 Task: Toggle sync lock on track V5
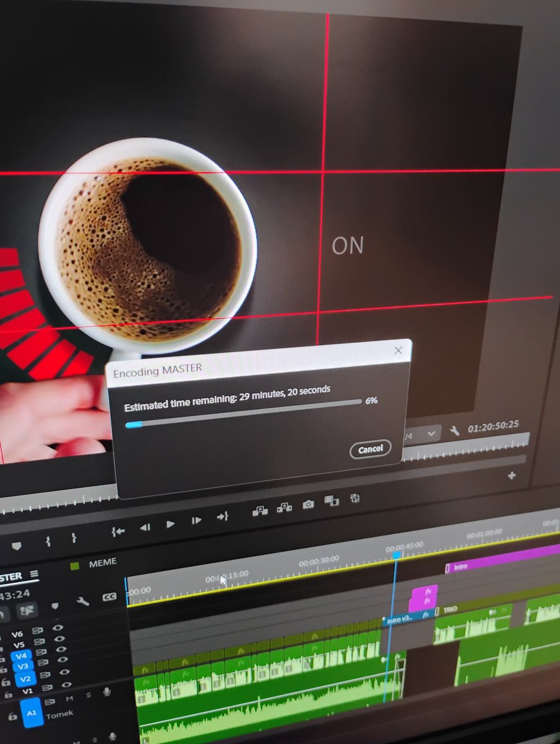click(40, 642)
